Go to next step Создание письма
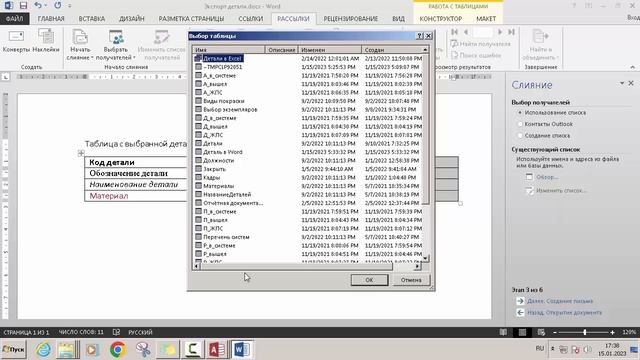 [560, 301]
